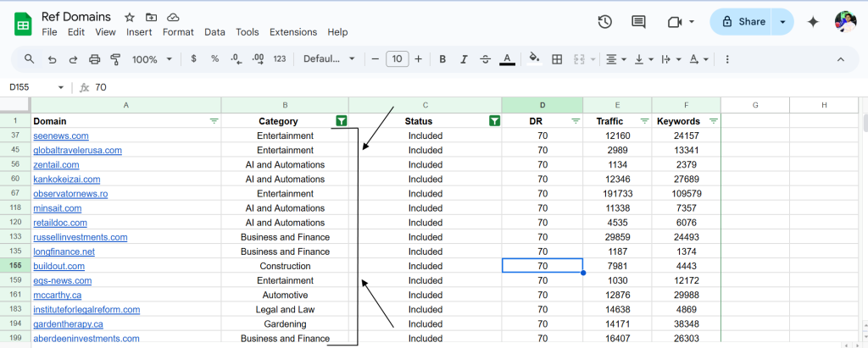Increase font size plus button

pyautogui.click(x=419, y=59)
